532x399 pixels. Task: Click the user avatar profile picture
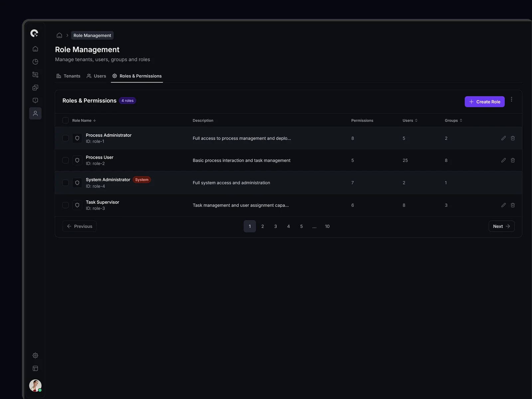tap(35, 385)
